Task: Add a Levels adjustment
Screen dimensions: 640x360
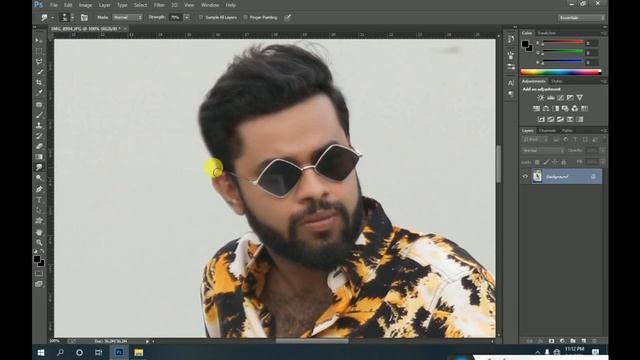Action: (551, 98)
